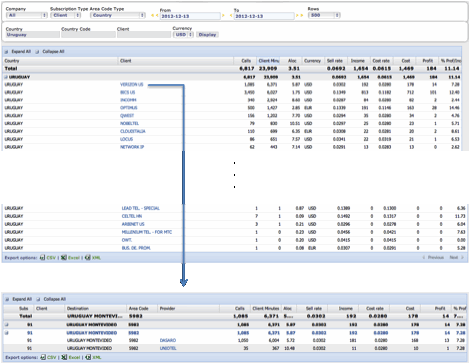Open the Subscription Type dropdown showing Client
470x364 pixels.
(x=66, y=15)
